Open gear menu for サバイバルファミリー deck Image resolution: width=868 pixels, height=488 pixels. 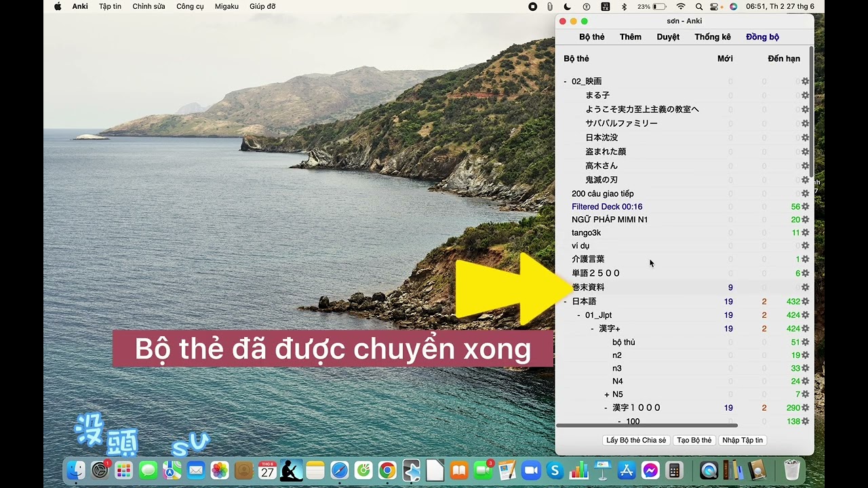pos(805,123)
